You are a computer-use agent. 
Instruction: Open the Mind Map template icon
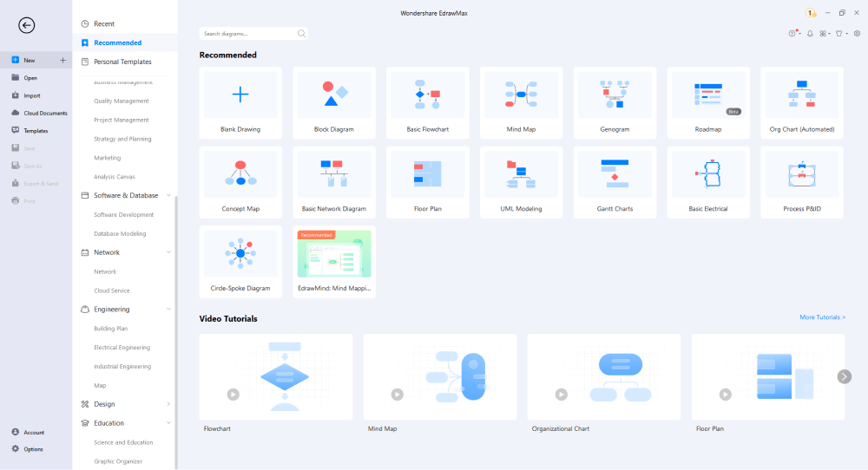[521, 94]
